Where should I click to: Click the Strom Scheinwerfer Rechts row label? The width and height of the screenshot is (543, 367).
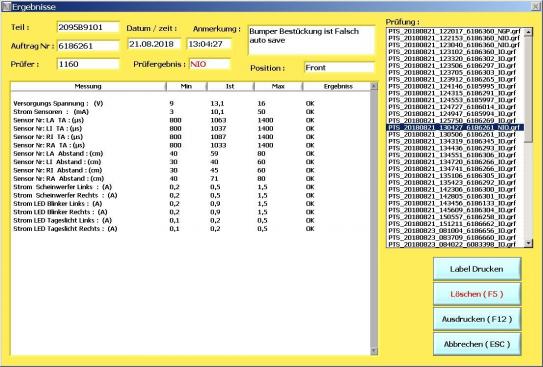[65, 195]
